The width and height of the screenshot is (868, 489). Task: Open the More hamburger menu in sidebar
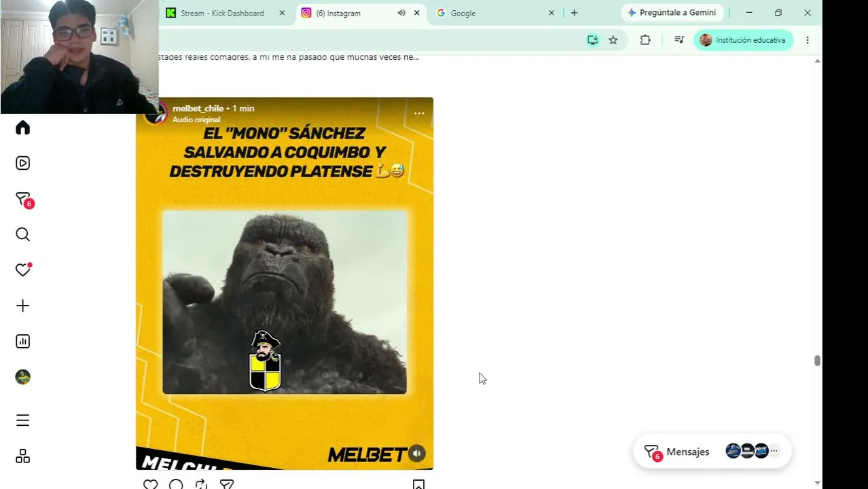coord(22,420)
